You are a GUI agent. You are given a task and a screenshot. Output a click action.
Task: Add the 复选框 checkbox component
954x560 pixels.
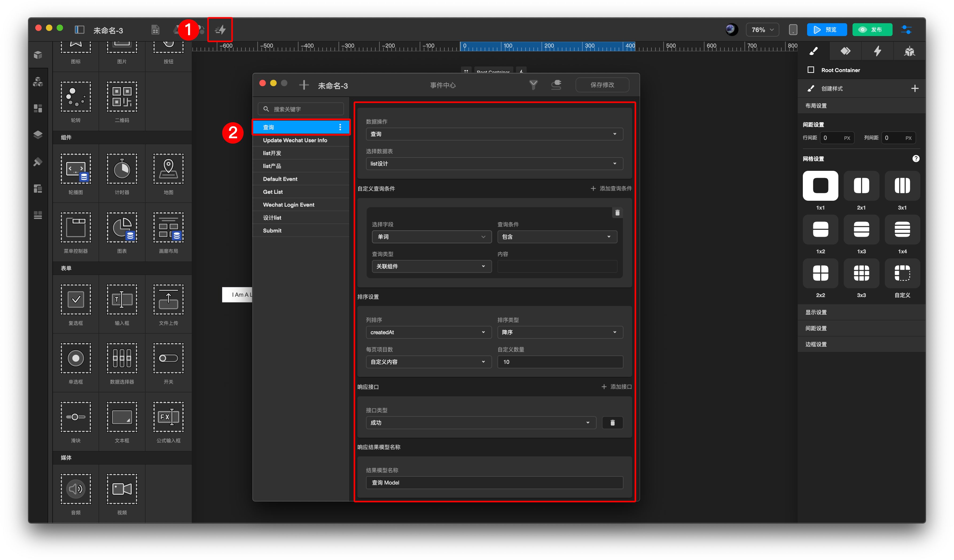point(76,299)
